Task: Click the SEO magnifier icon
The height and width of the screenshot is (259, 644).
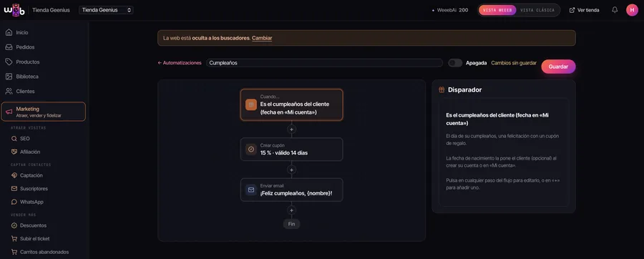Action: 14,139
